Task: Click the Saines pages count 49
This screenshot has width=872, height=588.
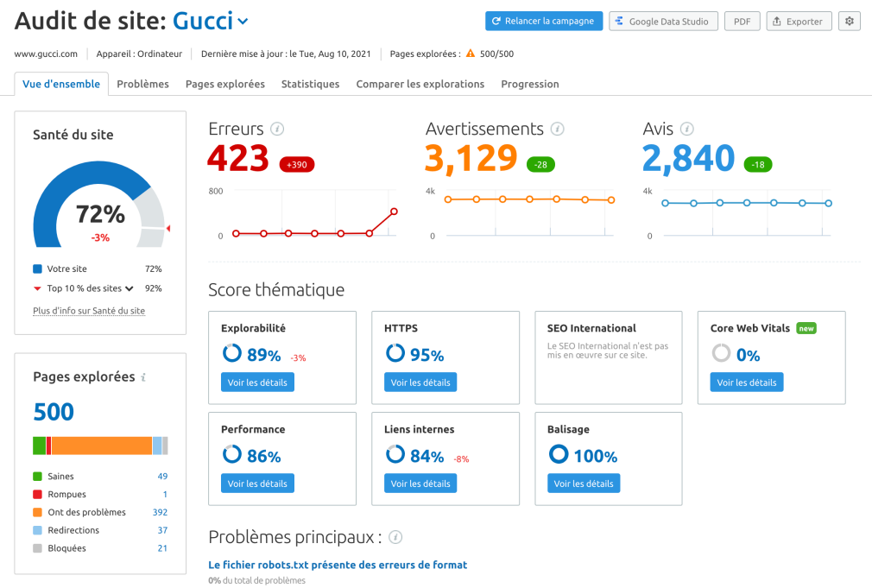Action: point(162,477)
